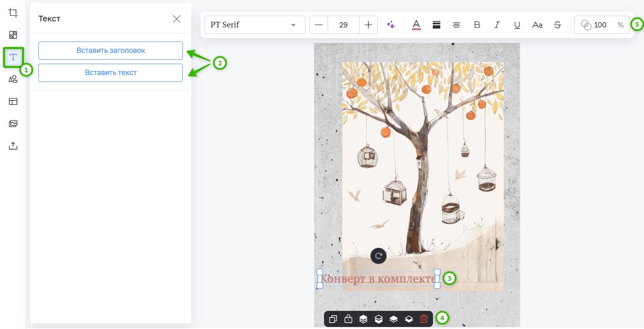This screenshot has height=329, width=644.
Task: Open the Shapes tool in the sidebar
Action: (13, 79)
